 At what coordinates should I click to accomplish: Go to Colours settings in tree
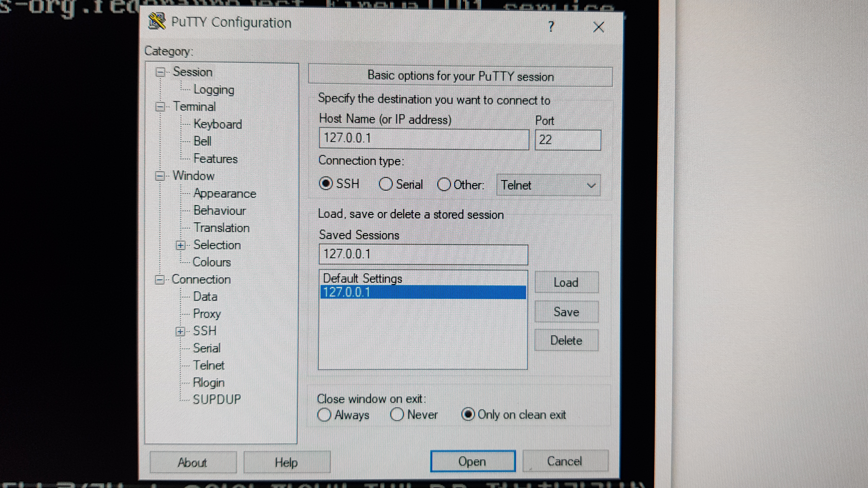(x=212, y=262)
